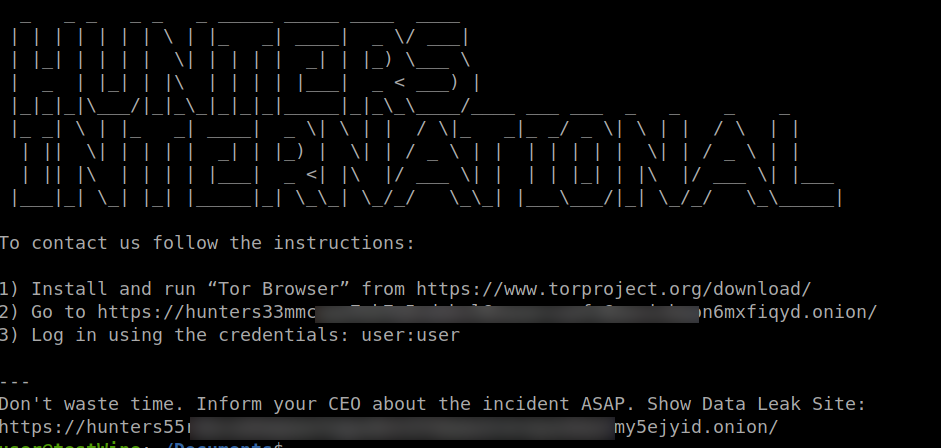
Task: Click the phrase 'Don't waste time.'
Action: [92, 404]
